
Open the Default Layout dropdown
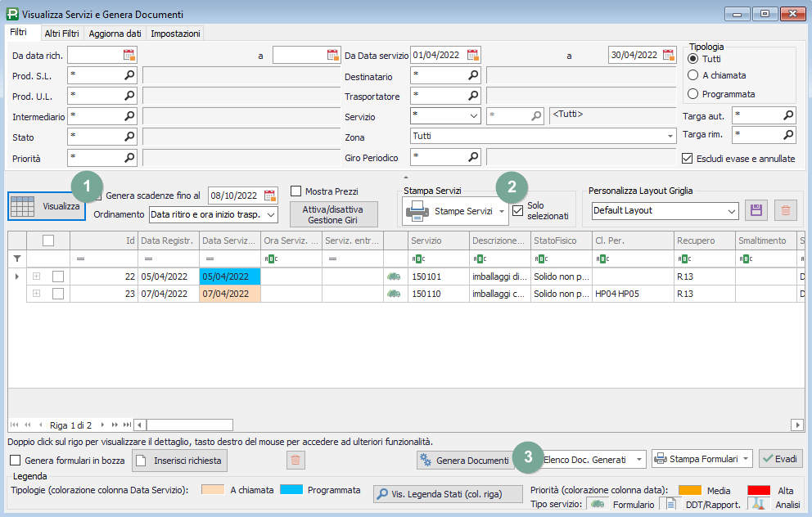click(732, 210)
